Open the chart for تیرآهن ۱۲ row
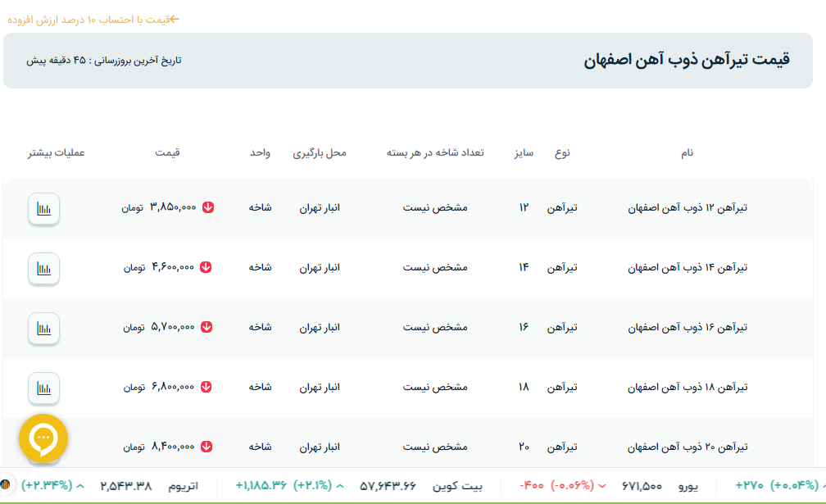 tap(43, 208)
